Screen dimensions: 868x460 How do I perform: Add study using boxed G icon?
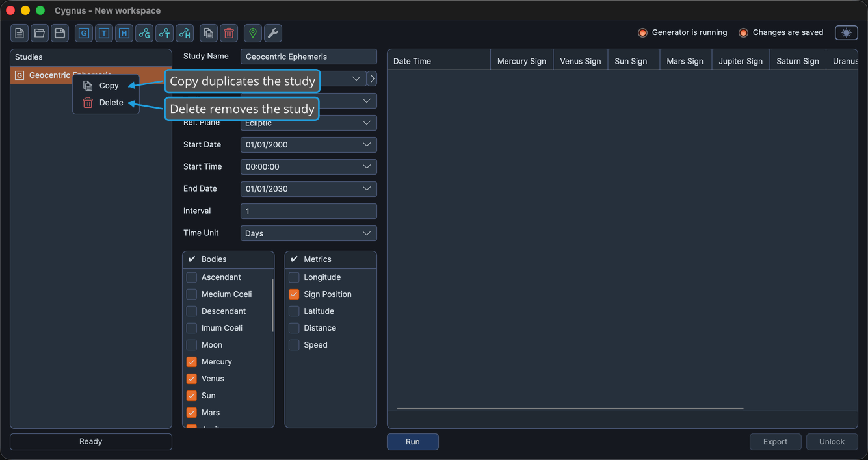click(x=84, y=33)
